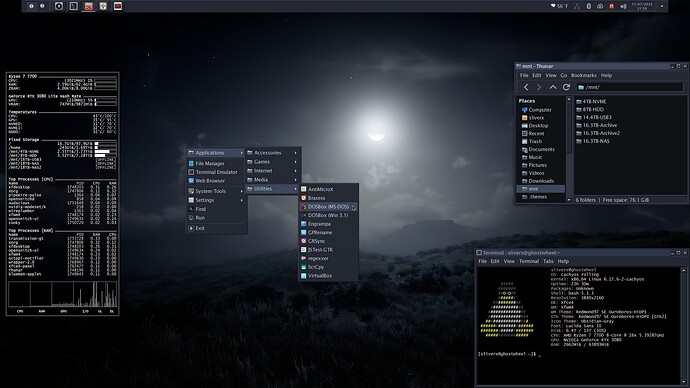Expand the Accessories category
The image size is (690, 388).
pyautogui.click(x=272, y=153)
